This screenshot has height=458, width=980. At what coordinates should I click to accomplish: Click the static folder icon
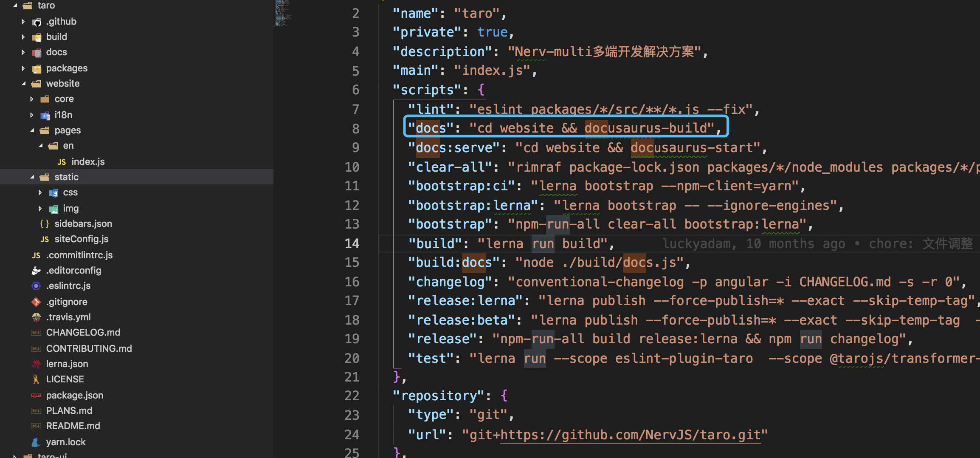tap(45, 177)
